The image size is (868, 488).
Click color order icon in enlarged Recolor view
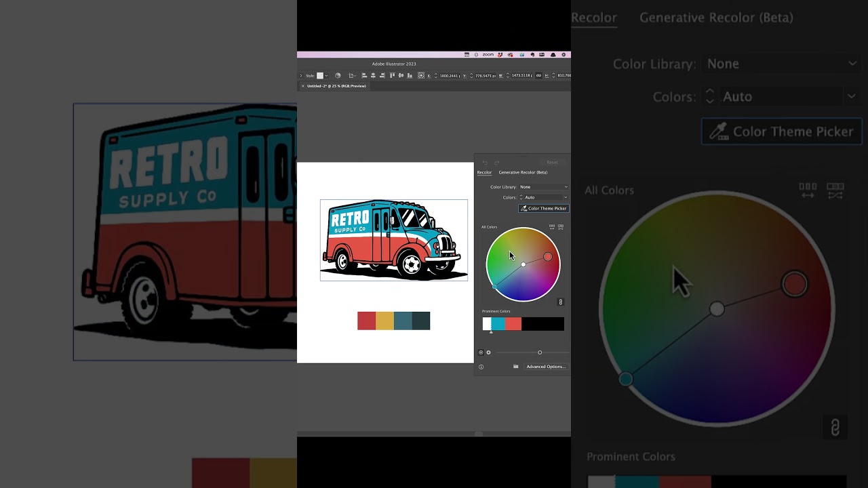(x=808, y=190)
